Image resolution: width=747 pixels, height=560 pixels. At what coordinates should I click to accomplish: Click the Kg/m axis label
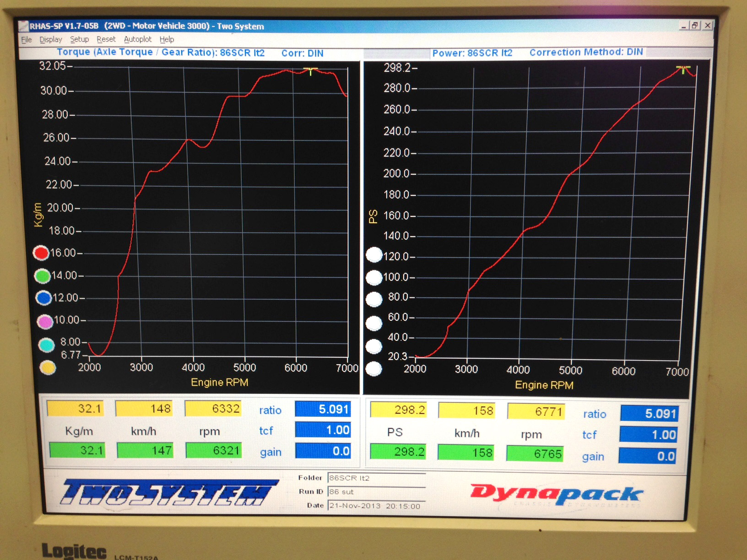point(38,215)
